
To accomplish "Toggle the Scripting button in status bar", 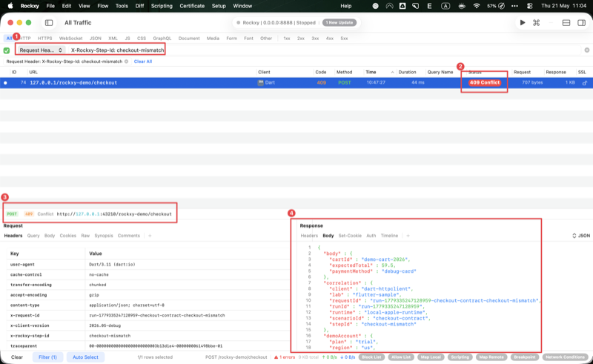I will (460, 357).
